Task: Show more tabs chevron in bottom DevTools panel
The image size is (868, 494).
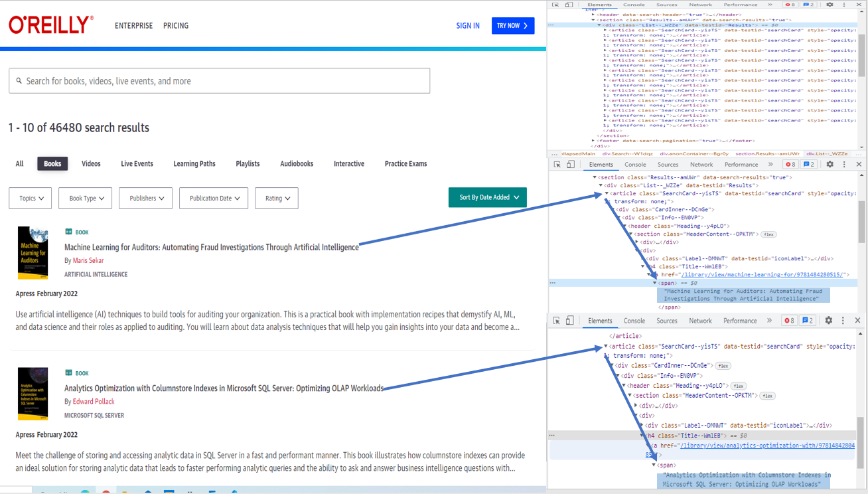Action: (x=769, y=320)
